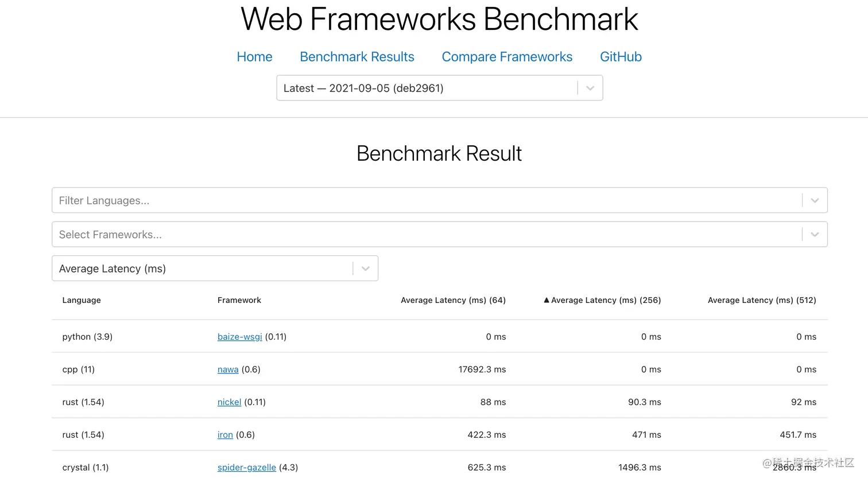
Task: Open Compare Frameworks page
Action: tap(507, 57)
